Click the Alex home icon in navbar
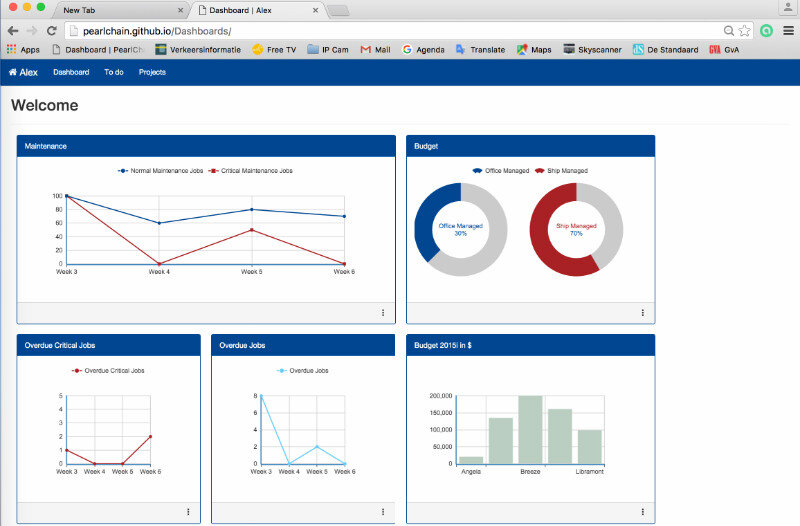This screenshot has width=800, height=526. point(14,72)
